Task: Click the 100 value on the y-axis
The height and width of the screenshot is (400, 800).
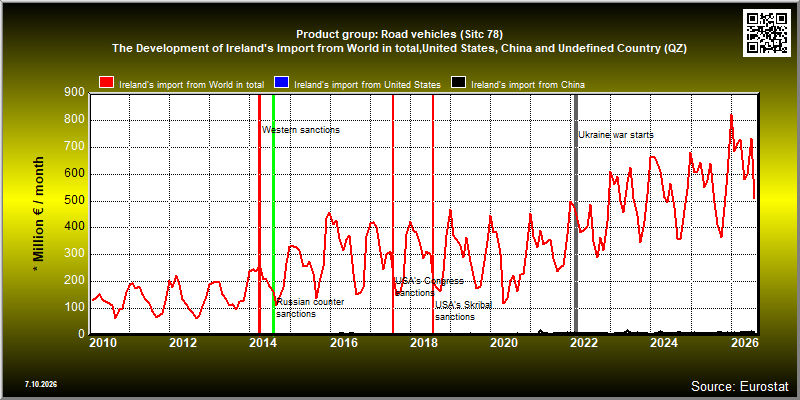Action: pyautogui.click(x=74, y=308)
